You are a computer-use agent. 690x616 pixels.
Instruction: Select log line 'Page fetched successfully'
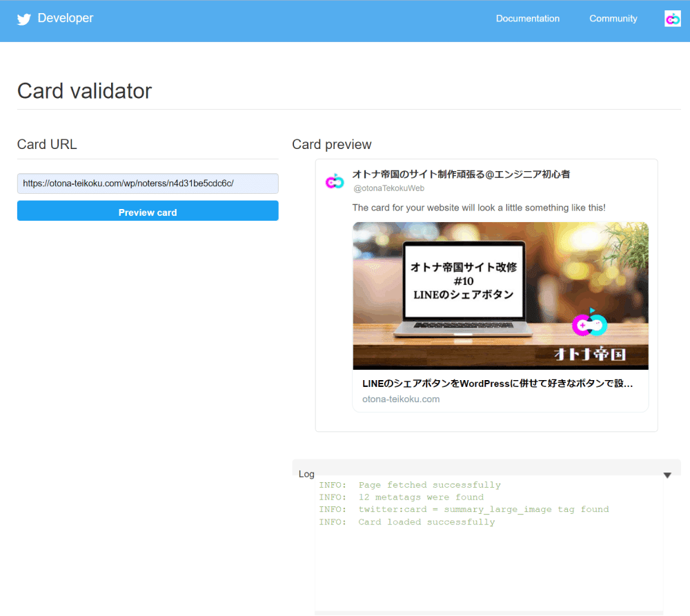coord(410,485)
